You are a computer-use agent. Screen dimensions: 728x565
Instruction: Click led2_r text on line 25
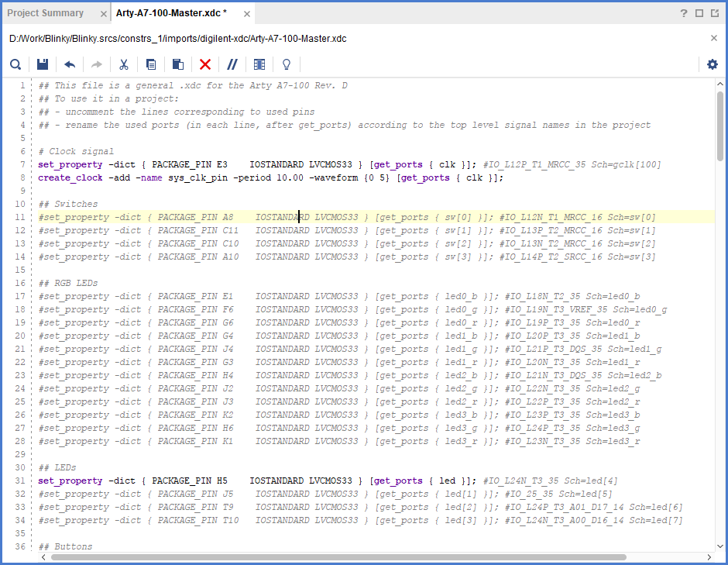coord(461,401)
